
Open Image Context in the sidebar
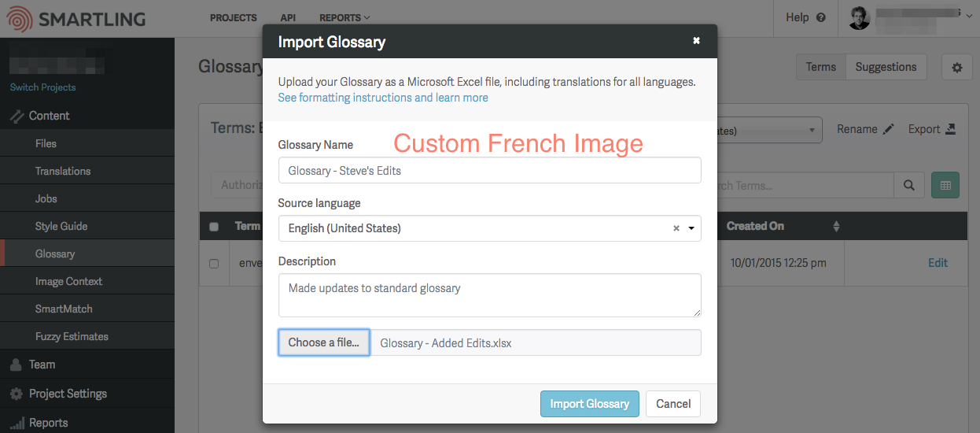click(x=68, y=281)
